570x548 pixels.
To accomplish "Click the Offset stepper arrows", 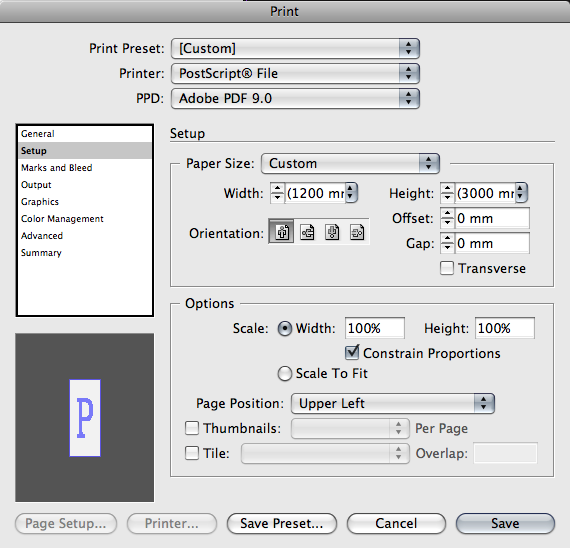I will click(x=447, y=218).
